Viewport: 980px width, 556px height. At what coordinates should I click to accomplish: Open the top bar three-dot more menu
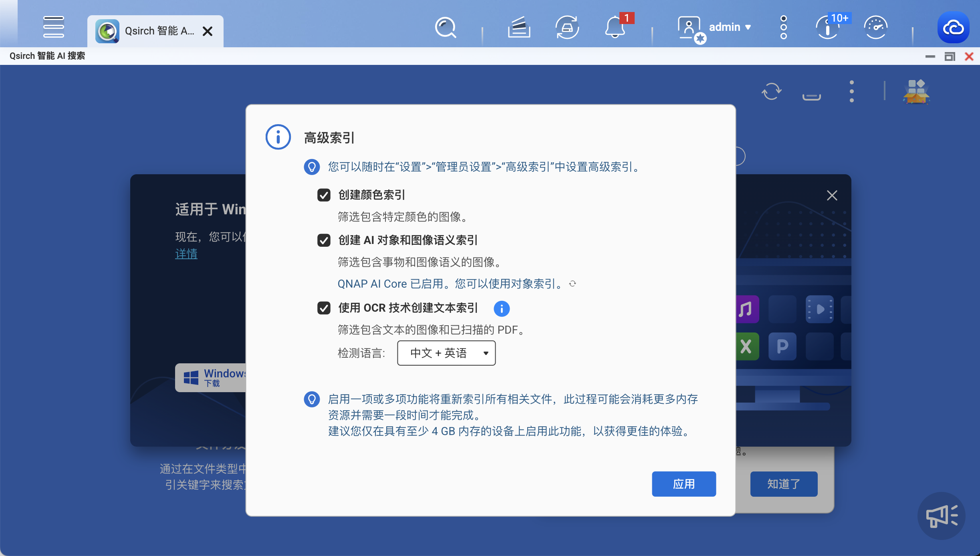pos(784,27)
